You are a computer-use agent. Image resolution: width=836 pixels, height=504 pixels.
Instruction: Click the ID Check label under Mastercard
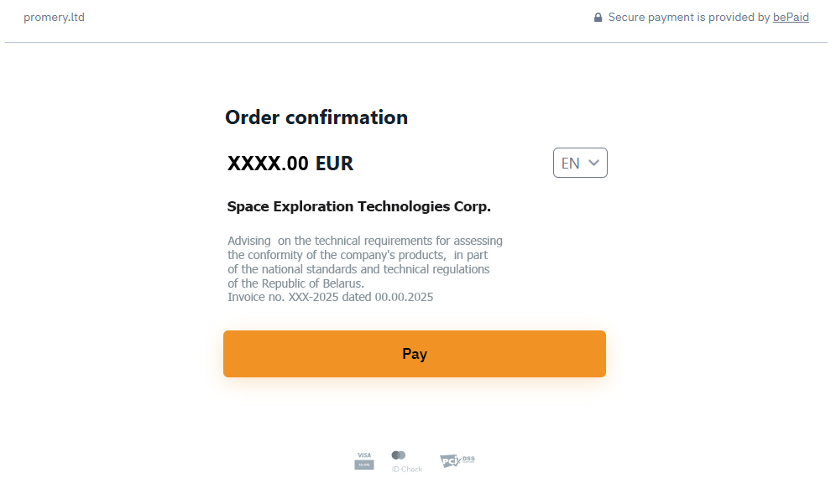407,469
